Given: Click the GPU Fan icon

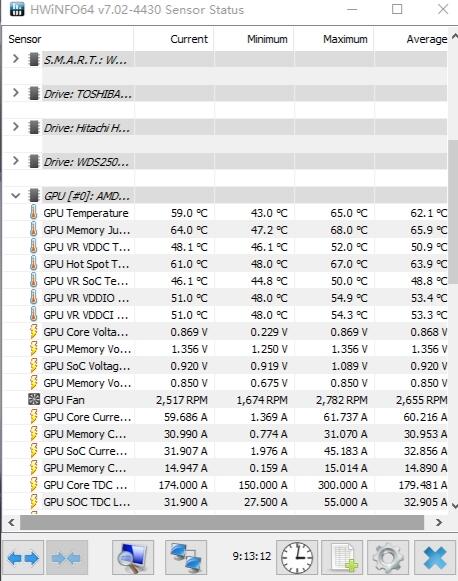Looking at the screenshot, I should [x=34, y=399].
